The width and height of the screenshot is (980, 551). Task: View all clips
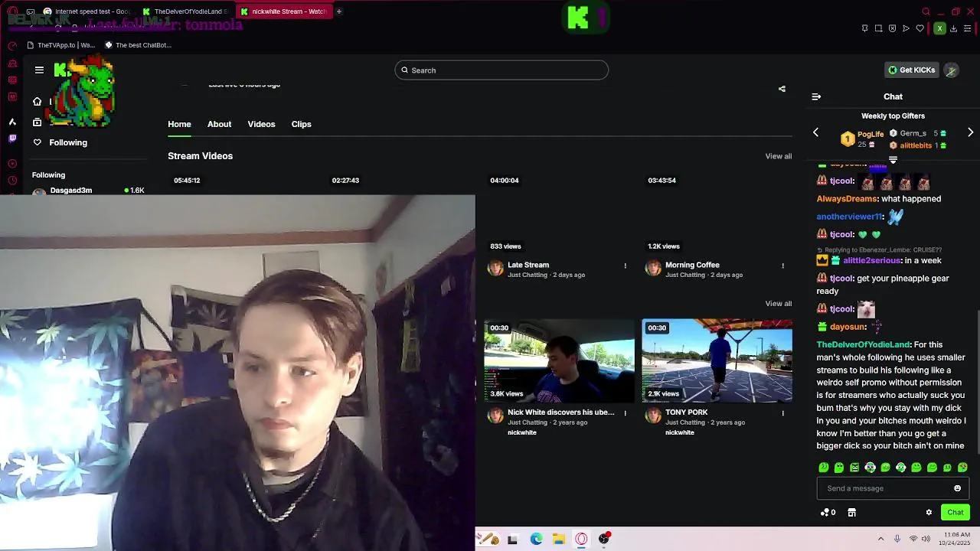(779, 304)
